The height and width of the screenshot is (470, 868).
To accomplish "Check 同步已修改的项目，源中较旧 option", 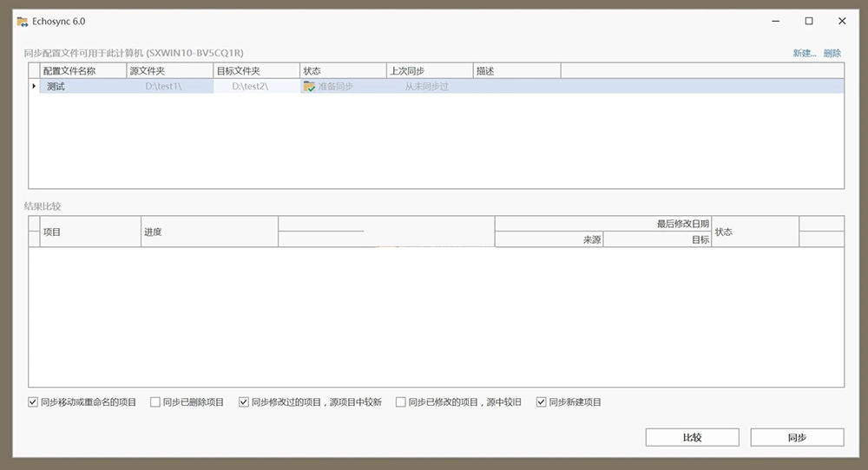I will click(x=400, y=402).
